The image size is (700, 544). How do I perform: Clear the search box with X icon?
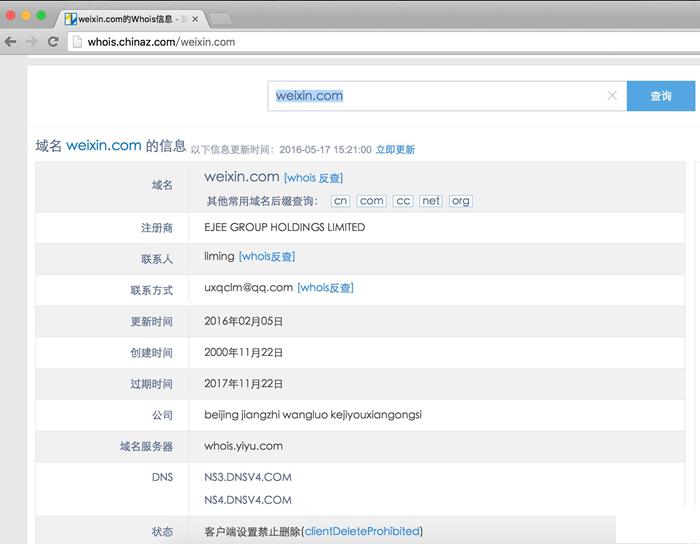[x=612, y=96]
